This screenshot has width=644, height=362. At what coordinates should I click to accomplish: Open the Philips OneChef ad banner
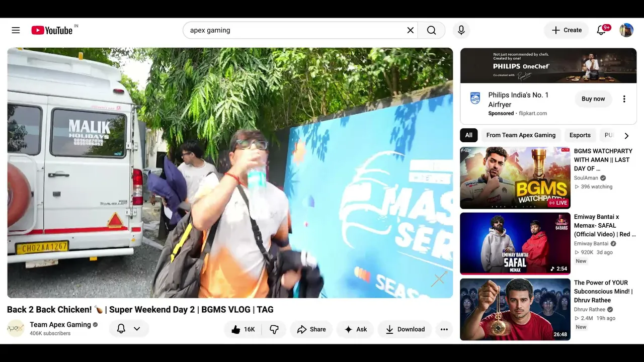(548, 65)
